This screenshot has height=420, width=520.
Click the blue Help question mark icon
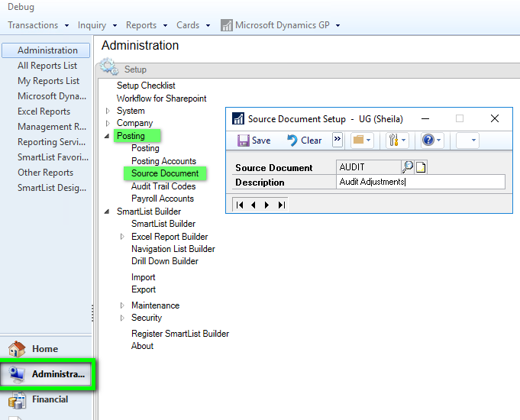[428, 140]
